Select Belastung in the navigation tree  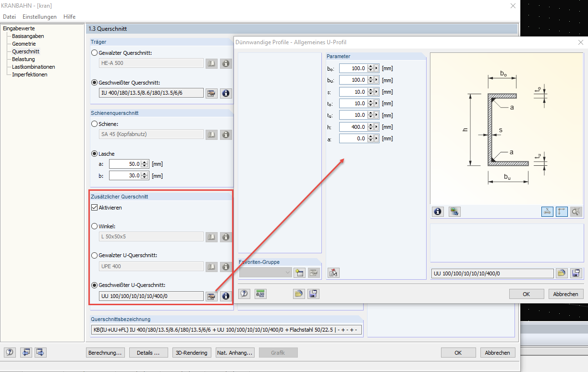click(24, 59)
